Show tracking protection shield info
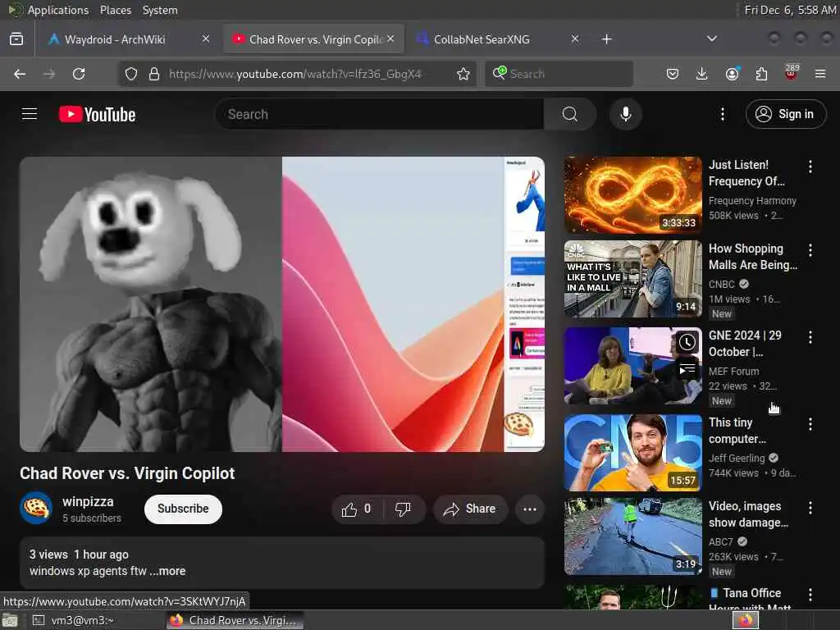840x630 pixels. point(131,74)
